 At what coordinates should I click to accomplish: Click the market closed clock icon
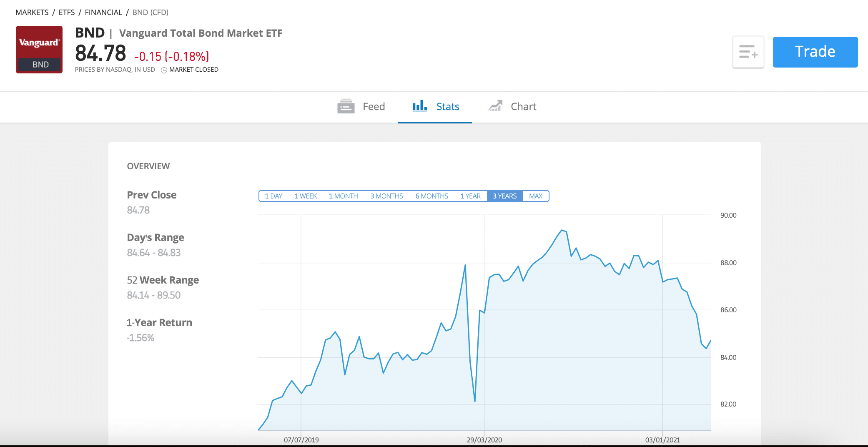[x=164, y=70]
